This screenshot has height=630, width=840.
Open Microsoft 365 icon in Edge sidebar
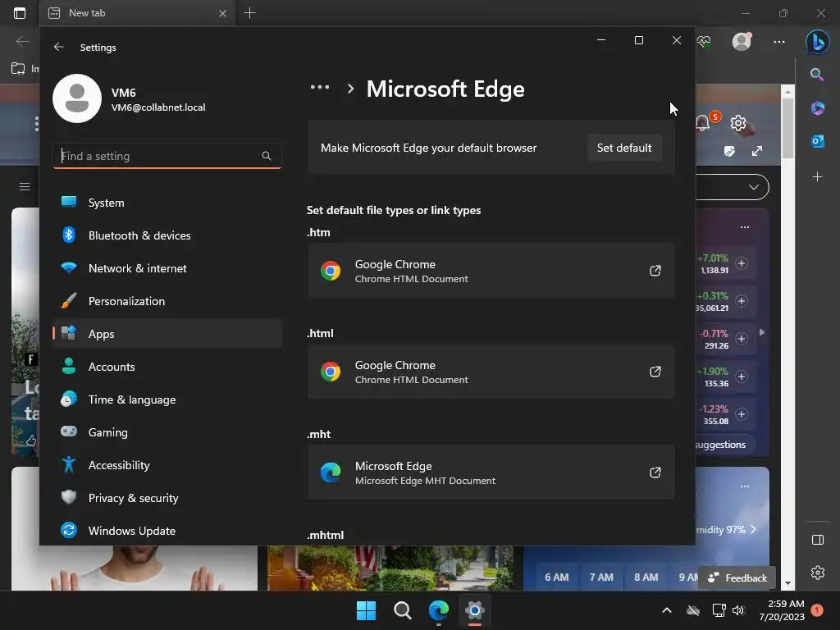click(818, 108)
